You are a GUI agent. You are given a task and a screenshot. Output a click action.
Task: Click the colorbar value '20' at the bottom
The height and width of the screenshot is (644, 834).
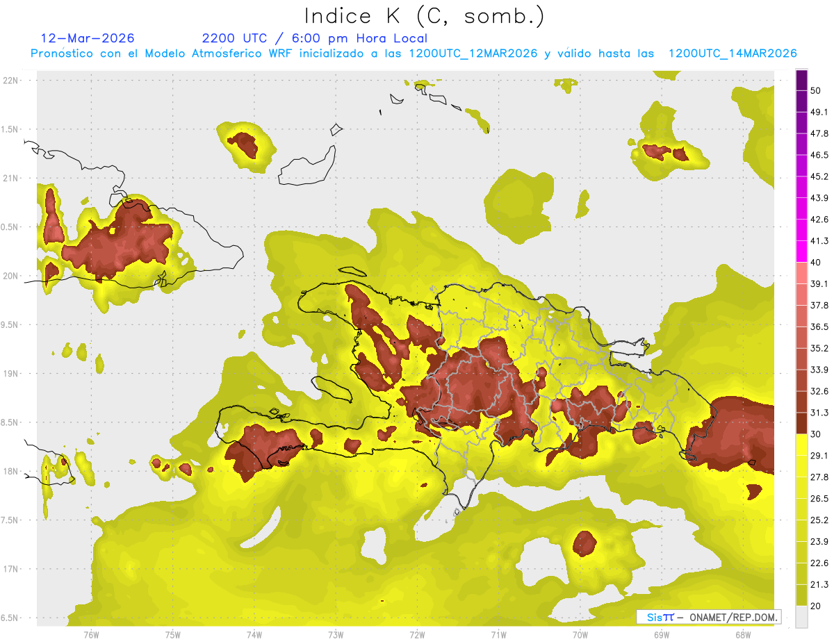[x=816, y=606]
